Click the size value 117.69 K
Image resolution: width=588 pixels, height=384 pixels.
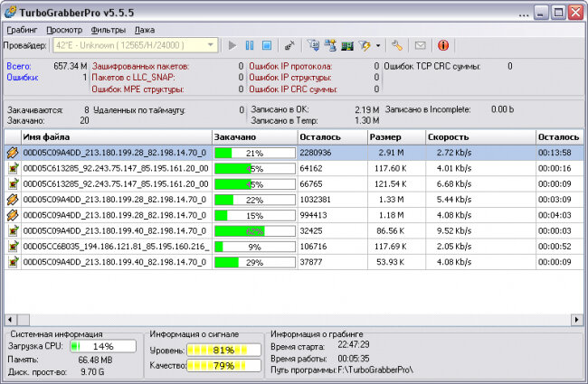pyautogui.click(x=391, y=246)
